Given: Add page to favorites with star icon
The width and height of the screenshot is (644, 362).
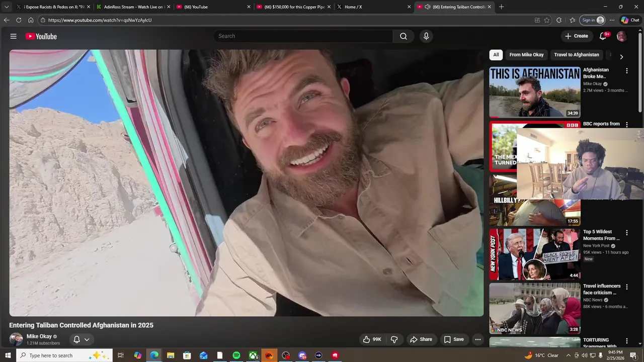Looking at the screenshot, I should click(547, 20).
